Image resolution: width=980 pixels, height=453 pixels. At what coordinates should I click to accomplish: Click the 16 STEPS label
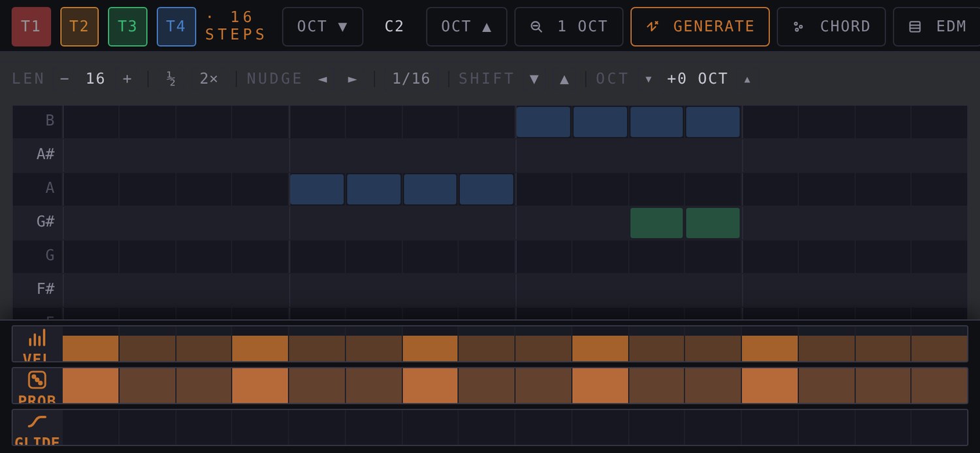pyautogui.click(x=235, y=26)
